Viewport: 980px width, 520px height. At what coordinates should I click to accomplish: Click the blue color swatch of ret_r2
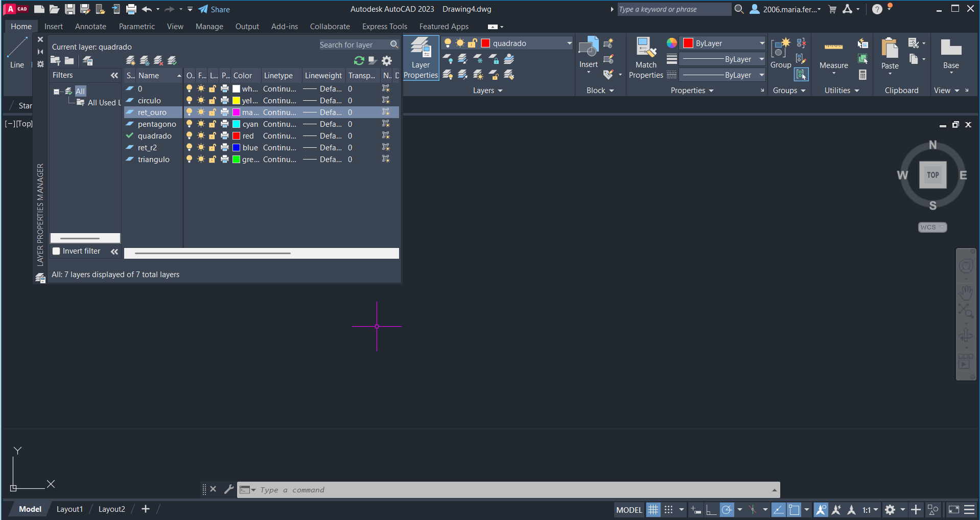point(236,147)
